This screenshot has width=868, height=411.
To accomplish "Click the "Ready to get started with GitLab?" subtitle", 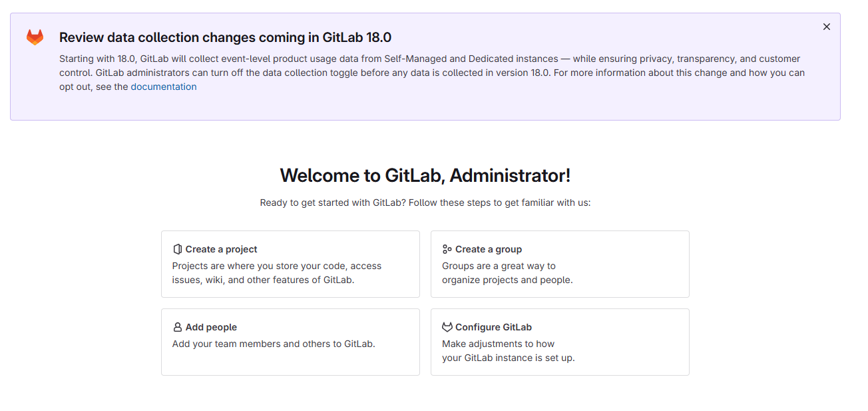I will (425, 203).
